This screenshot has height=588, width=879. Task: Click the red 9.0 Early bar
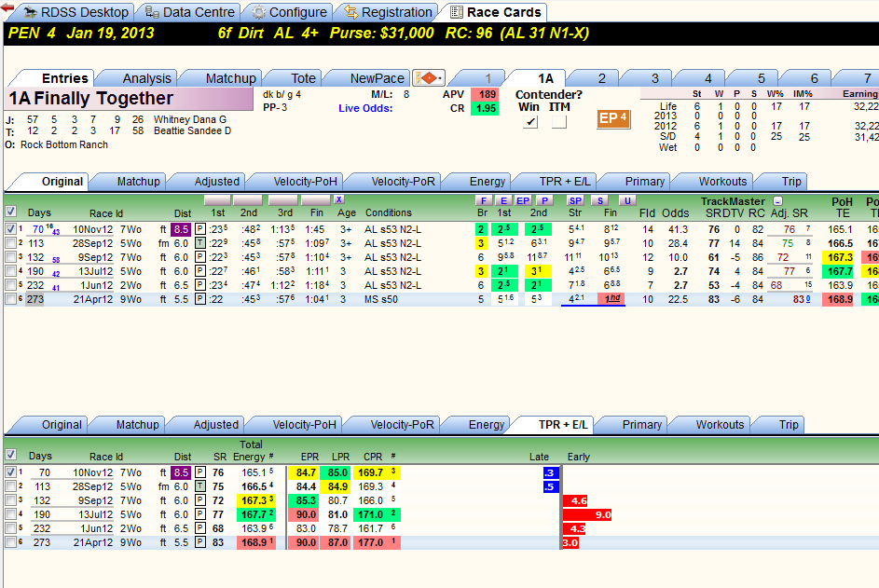[x=587, y=514]
